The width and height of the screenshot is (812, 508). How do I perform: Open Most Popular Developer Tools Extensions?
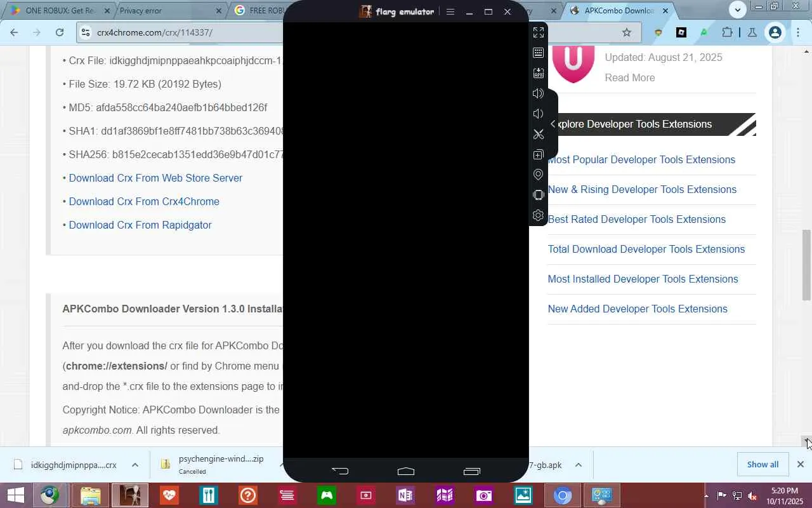[641, 160]
